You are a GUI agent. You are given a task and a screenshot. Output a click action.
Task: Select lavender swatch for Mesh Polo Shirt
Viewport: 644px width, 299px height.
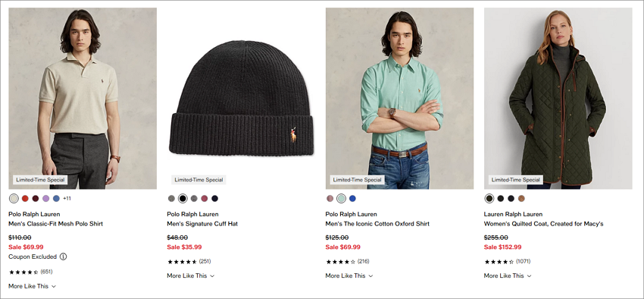[46, 199]
